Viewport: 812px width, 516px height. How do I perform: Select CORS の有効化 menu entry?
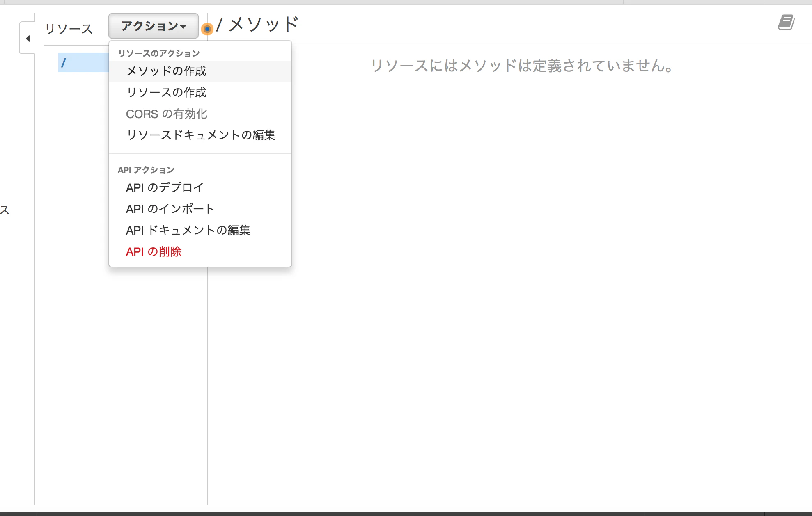point(200,114)
